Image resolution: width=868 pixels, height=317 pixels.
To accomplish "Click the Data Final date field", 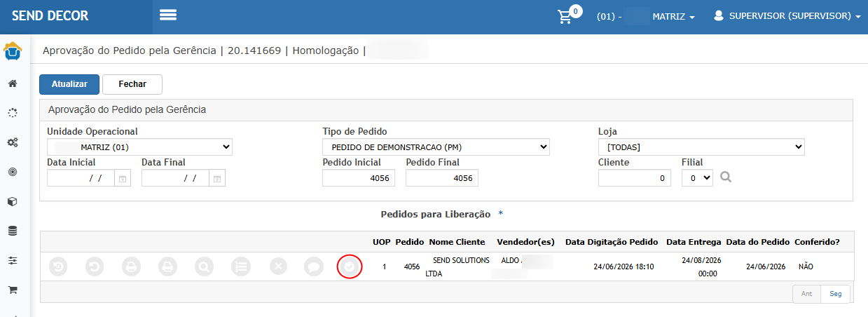I will (x=175, y=179).
